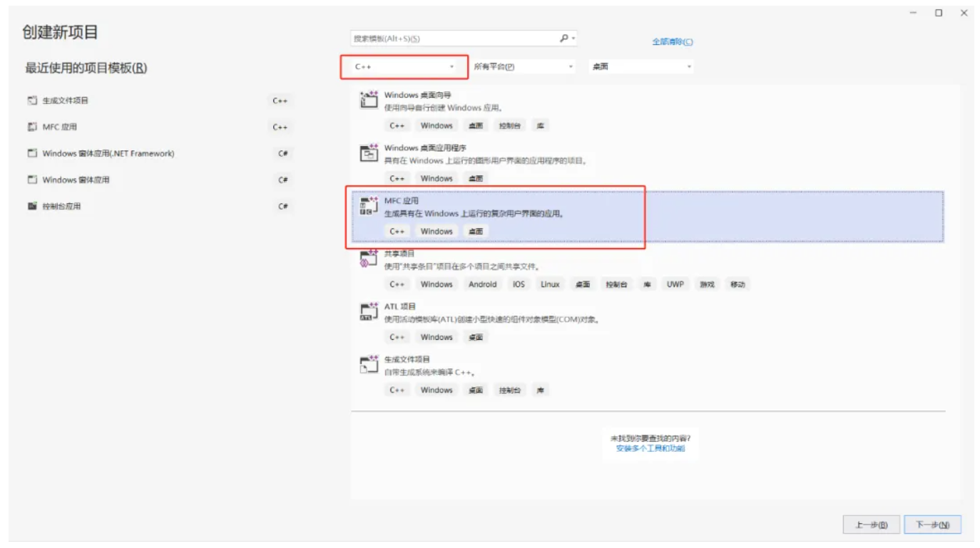Expand search history arrow beside magnifier
980x548 pixels.
point(573,39)
